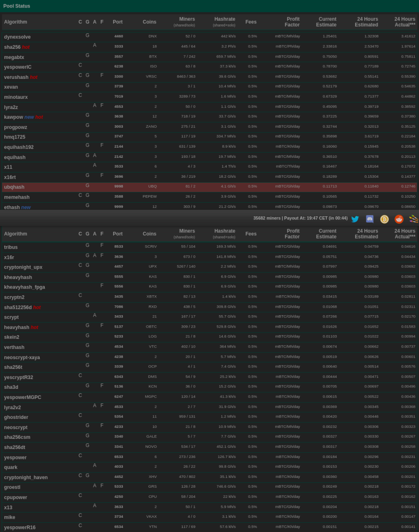
Task: Click the Port column header in lower table
Action: click(117, 234)
